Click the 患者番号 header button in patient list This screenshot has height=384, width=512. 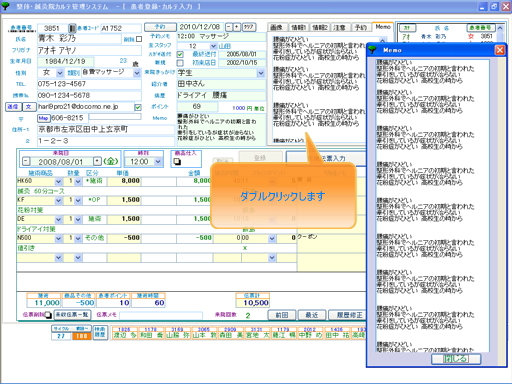pyautogui.click(x=481, y=28)
